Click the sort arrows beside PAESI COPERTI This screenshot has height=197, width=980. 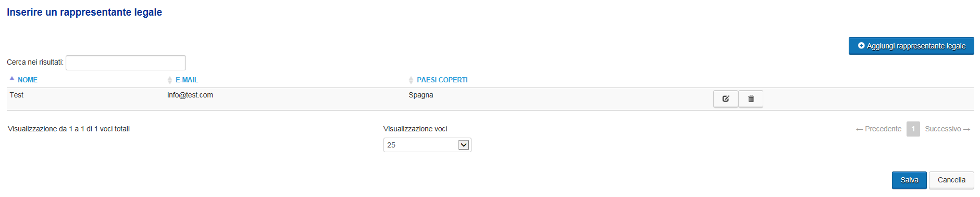pyautogui.click(x=411, y=80)
